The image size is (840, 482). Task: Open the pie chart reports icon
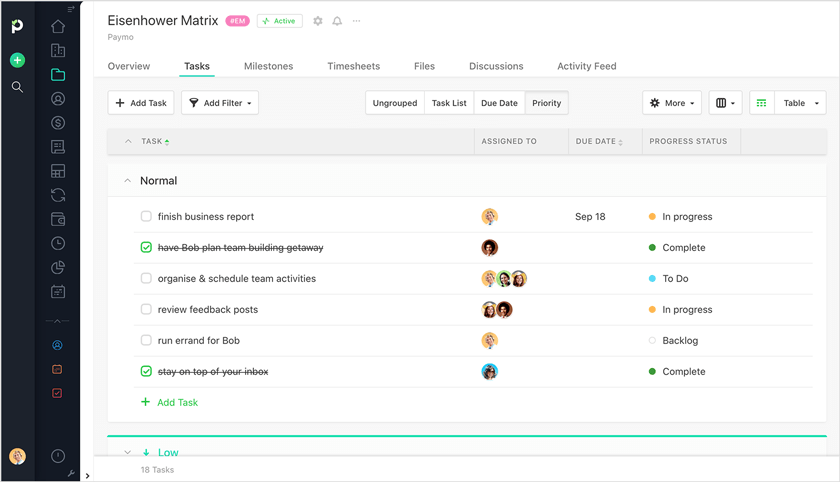pos(58,267)
